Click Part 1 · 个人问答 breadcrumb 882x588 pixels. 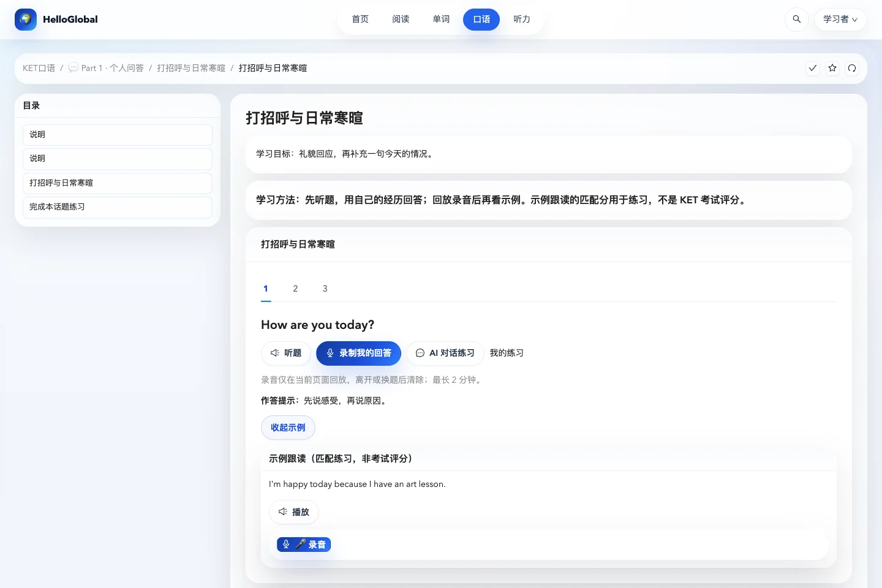point(106,68)
